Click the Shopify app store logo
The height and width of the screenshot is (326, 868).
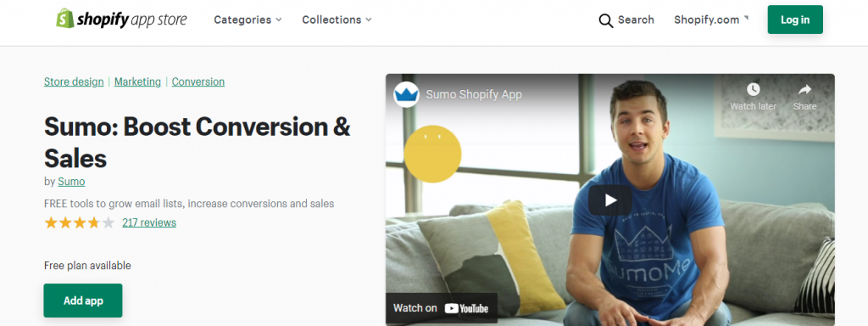(121, 19)
